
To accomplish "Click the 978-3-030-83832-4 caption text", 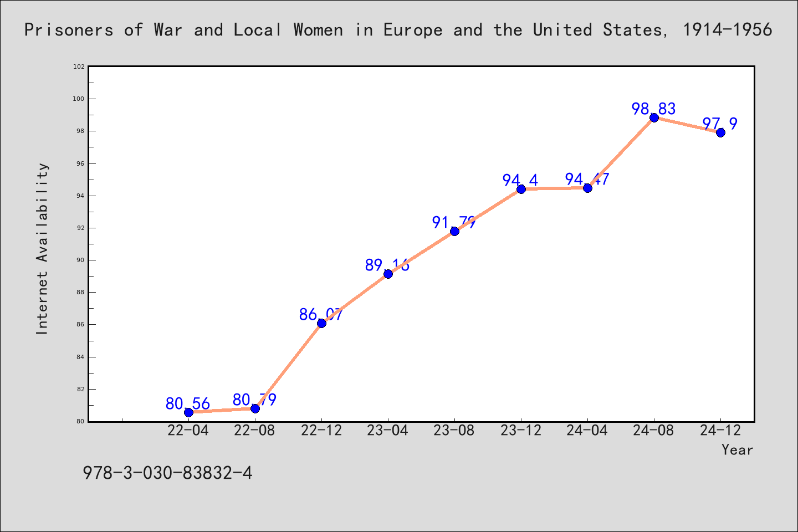I will click(167, 473).
